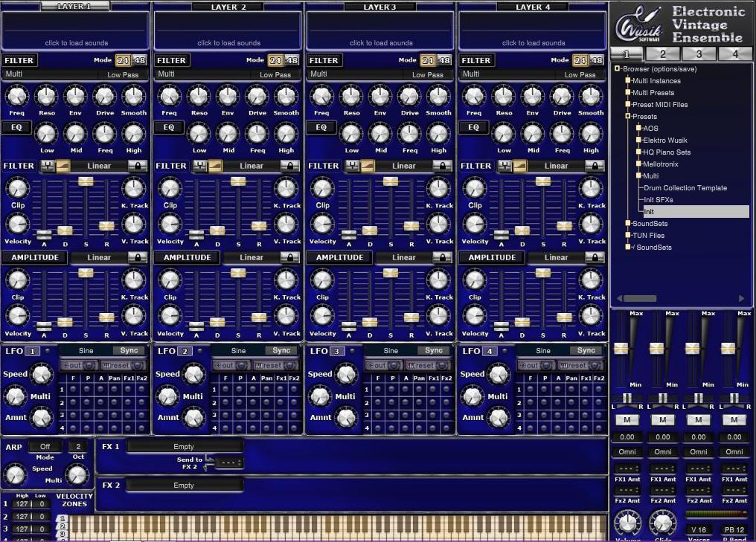Open Layer 1 filter envelope Linear dropdown
Screen dimensions: 756x542
(99, 166)
